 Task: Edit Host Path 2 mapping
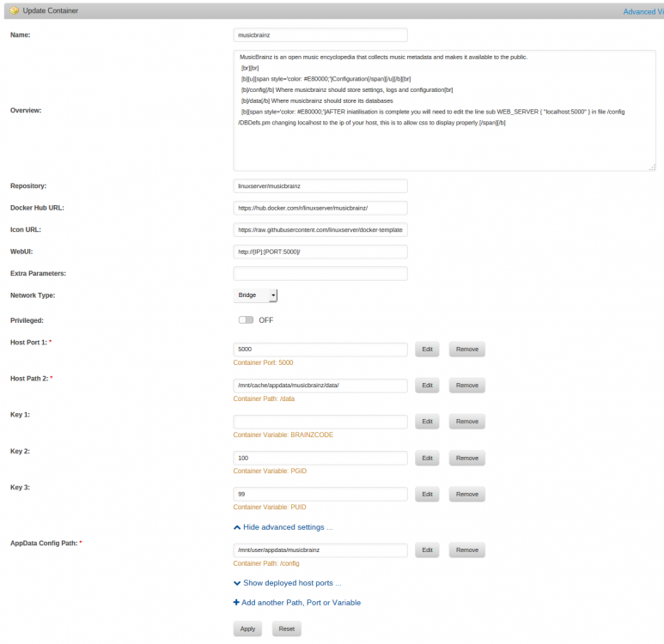427,386
